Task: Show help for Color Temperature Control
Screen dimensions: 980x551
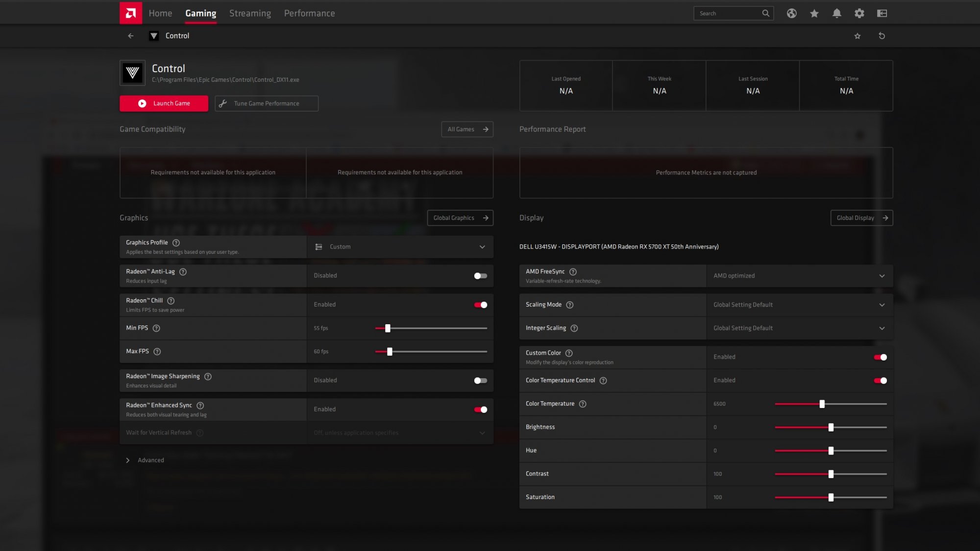Action: pyautogui.click(x=603, y=381)
